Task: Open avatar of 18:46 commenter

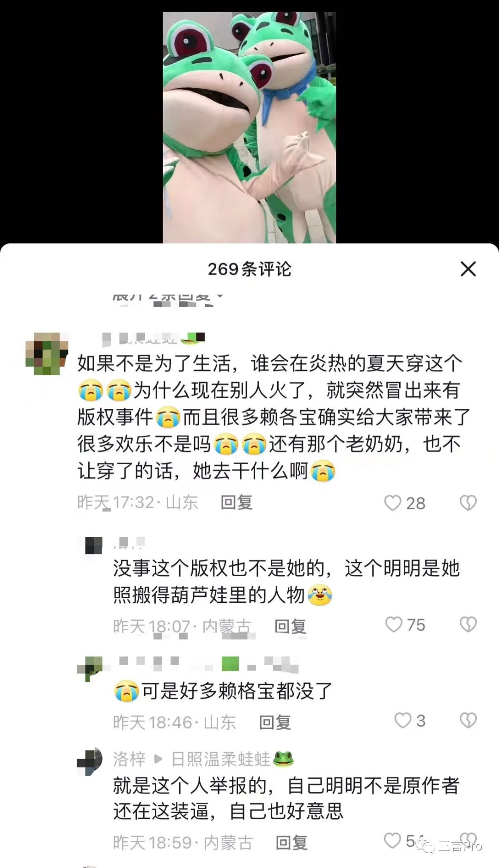Action: tap(89, 668)
